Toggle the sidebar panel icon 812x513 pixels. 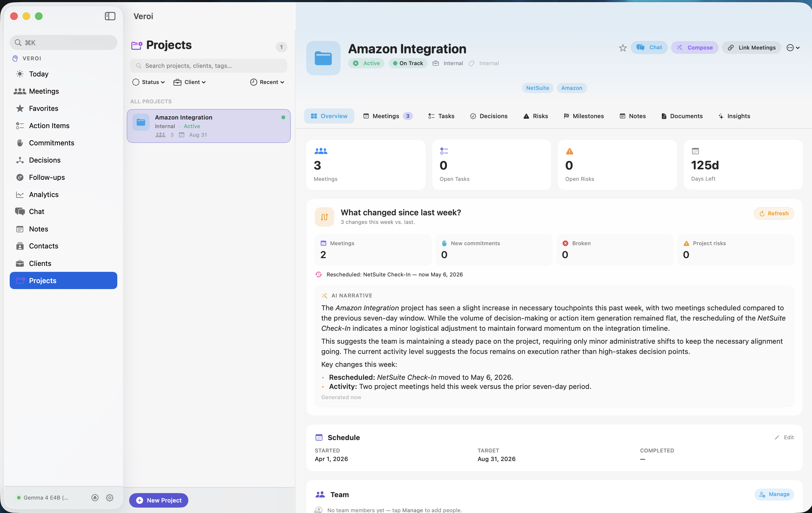(110, 16)
